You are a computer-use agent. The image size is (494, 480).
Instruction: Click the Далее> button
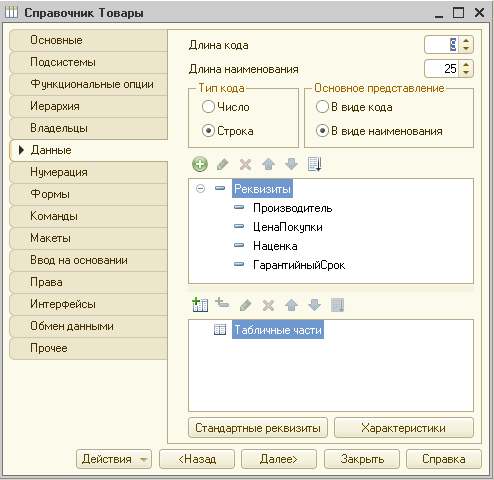(x=279, y=459)
